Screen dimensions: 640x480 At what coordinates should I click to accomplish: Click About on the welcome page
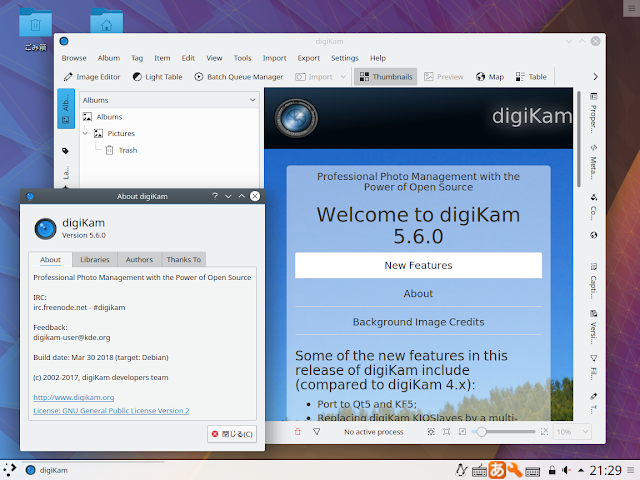pos(418,293)
